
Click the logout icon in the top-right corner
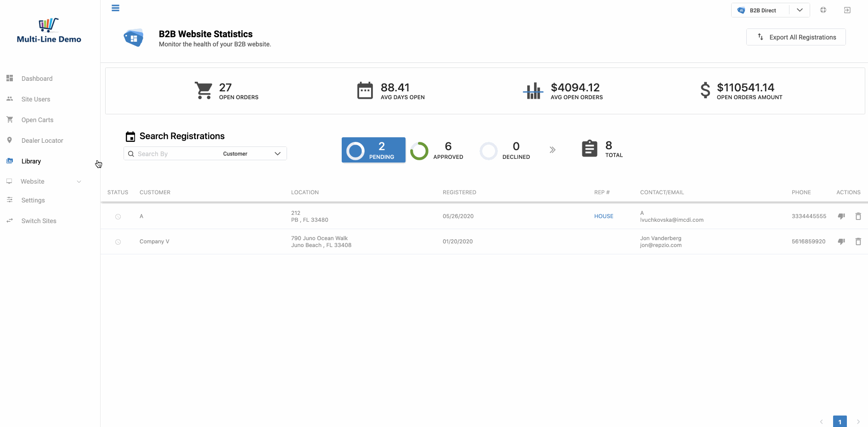847,10
